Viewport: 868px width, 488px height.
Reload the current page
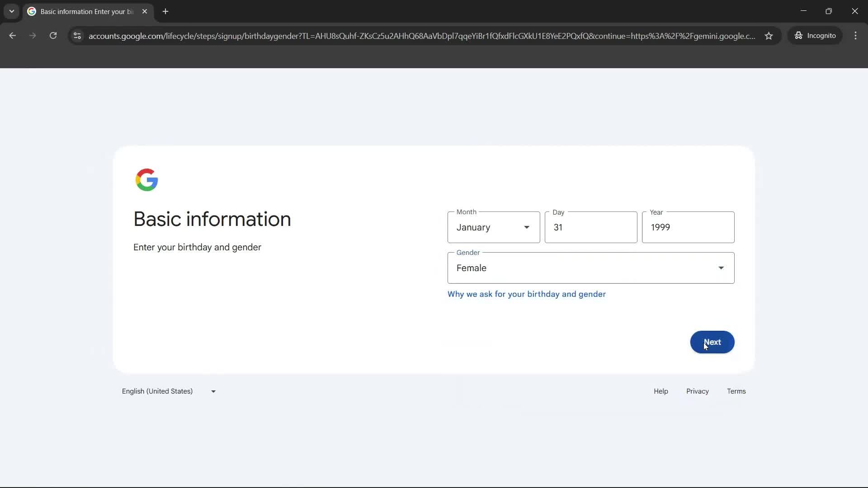pyautogui.click(x=53, y=36)
